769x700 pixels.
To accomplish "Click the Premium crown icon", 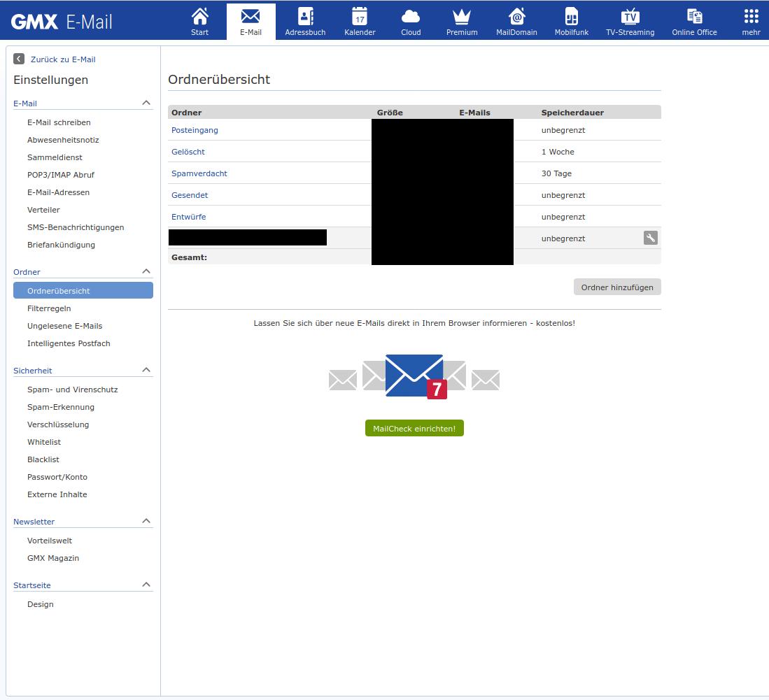I will [462, 17].
